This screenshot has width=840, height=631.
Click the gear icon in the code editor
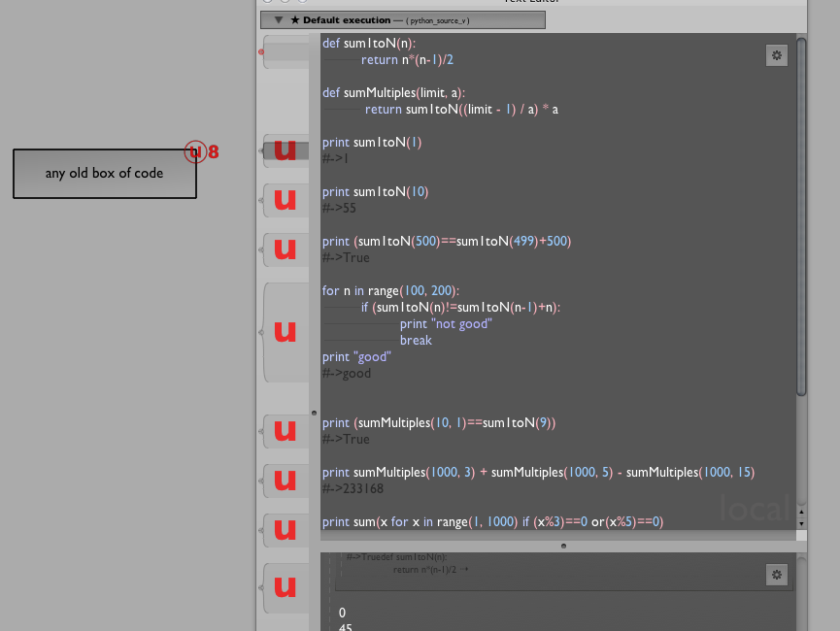pos(776,55)
